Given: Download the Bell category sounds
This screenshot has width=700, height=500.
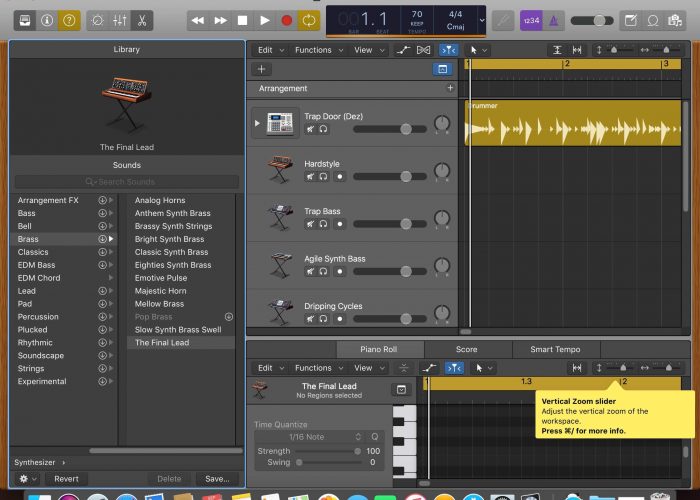Looking at the screenshot, I should pos(102,226).
